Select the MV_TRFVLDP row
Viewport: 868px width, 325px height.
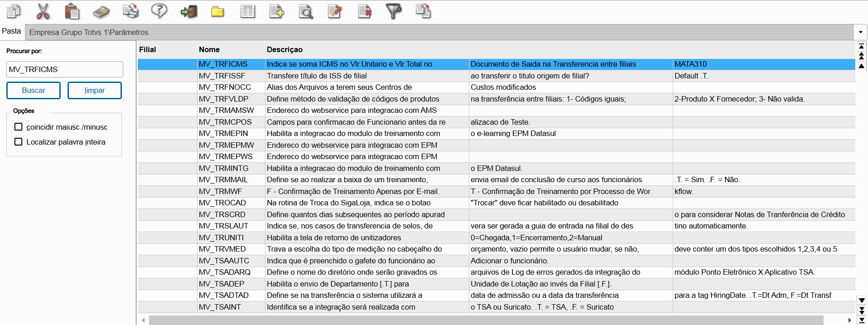(x=497, y=99)
